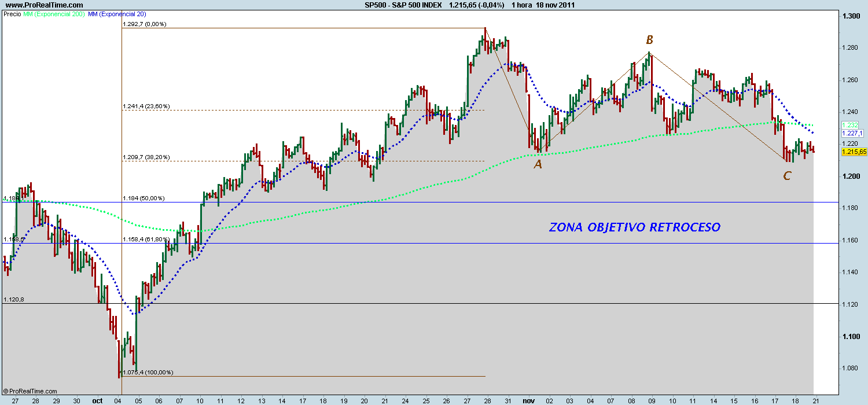Select the MM (Exponencial 20) indicator label
The height and width of the screenshot is (405, 868).
pyautogui.click(x=116, y=14)
